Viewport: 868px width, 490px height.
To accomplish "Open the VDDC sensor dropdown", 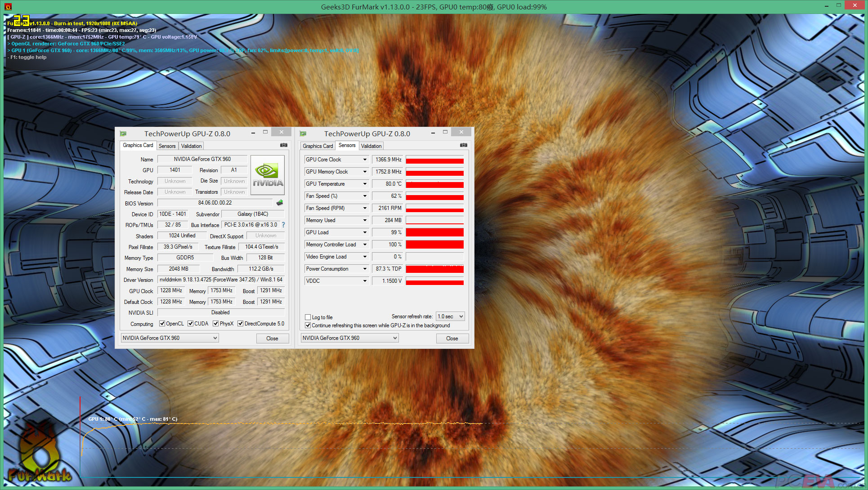I will coord(365,281).
